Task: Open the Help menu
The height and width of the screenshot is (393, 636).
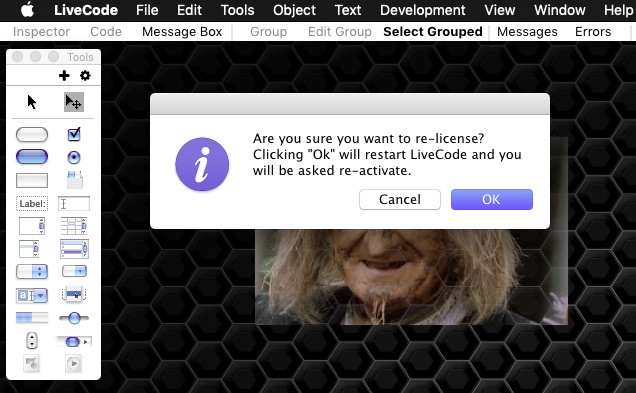Action: 619,10
